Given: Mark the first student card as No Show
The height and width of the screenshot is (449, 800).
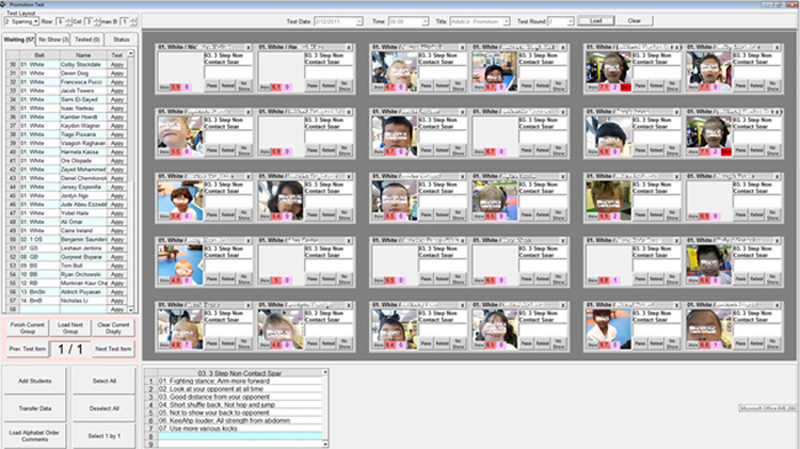Looking at the screenshot, I should click(x=244, y=86).
